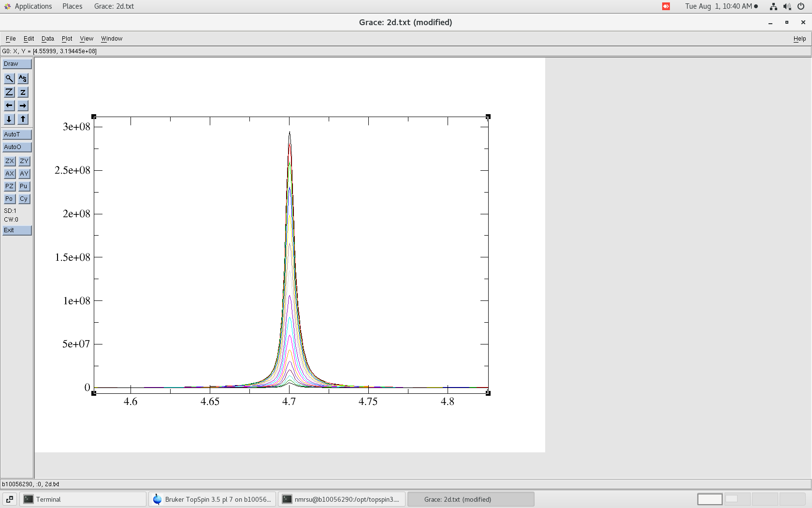This screenshot has width=812, height=508.
Task: Click the small z zoom-out button
Action: click(23, 92)
